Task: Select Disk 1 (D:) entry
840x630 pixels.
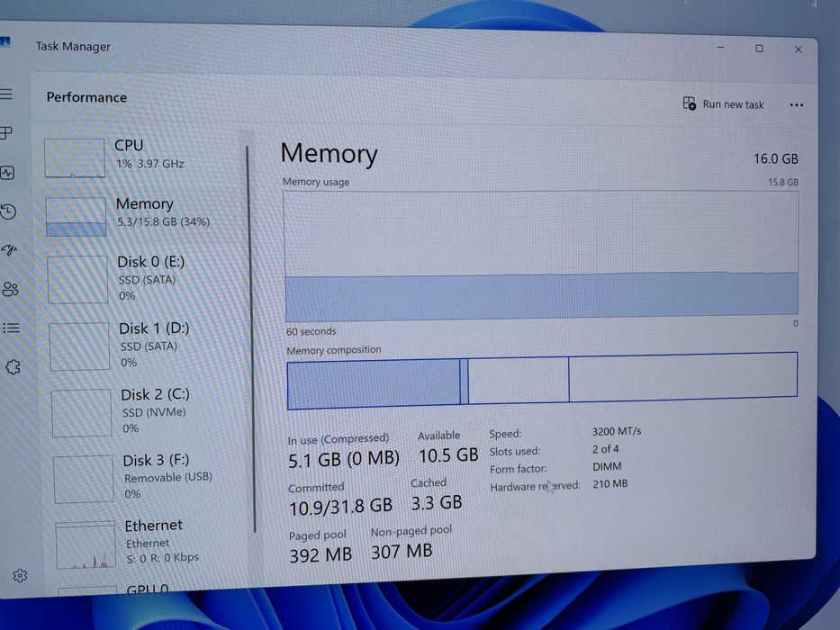Action: point(147,345)
